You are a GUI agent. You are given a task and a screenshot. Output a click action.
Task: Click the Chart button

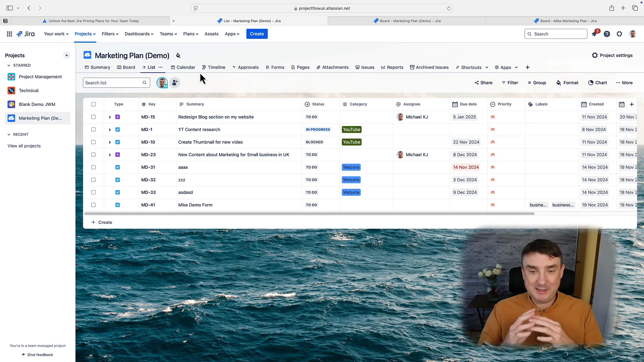(x=597, y=83)
